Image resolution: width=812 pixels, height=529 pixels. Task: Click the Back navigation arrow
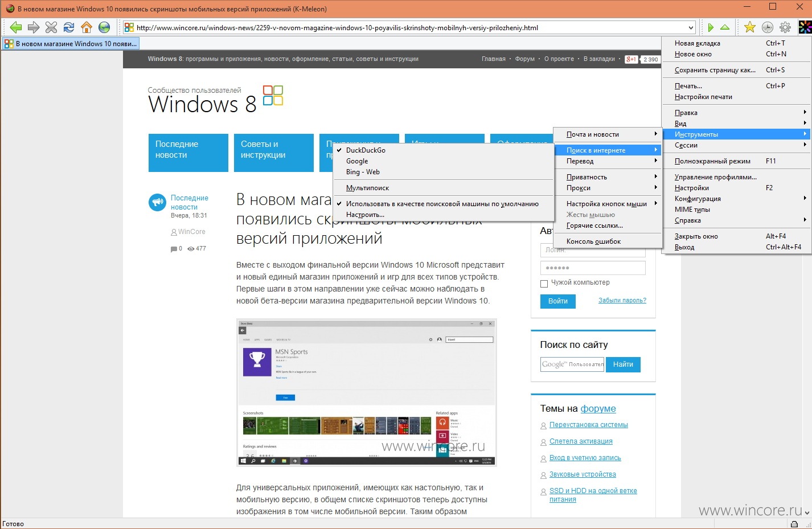[x=15, y=27]
